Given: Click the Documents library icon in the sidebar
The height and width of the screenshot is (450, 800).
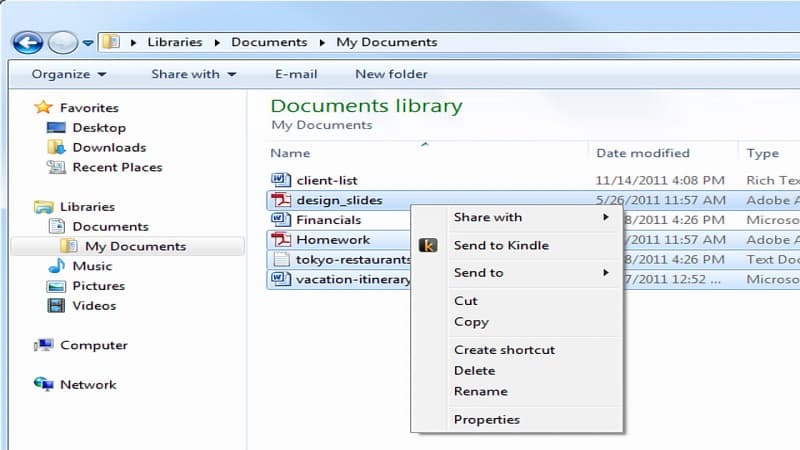Looking at the screenshot, I should click(57, 226).
